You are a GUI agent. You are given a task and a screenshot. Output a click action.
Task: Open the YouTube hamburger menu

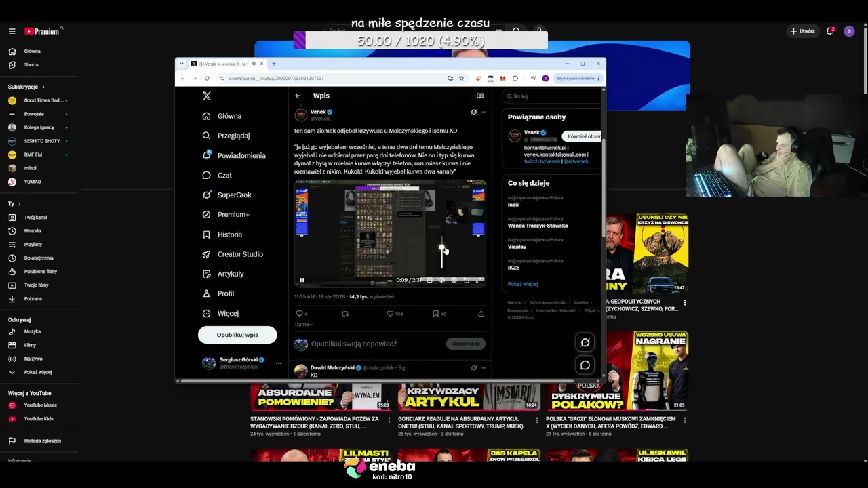[12, 31]
